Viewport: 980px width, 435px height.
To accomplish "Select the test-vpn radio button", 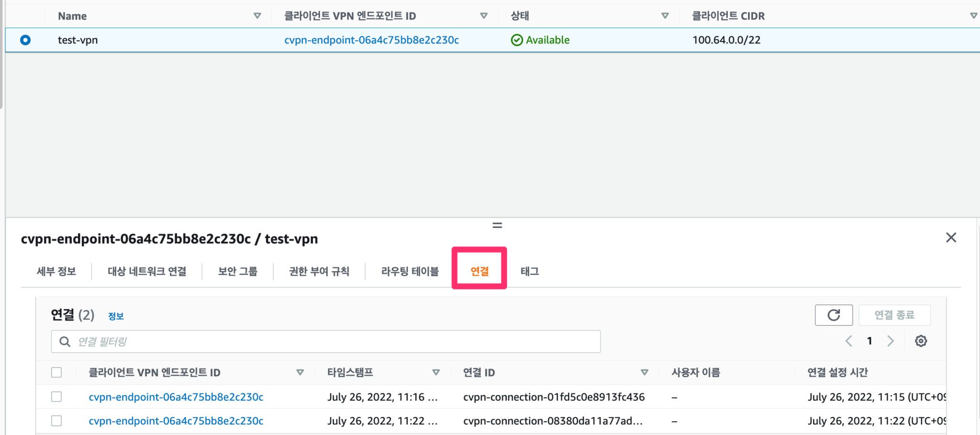I will coord(25,40).
